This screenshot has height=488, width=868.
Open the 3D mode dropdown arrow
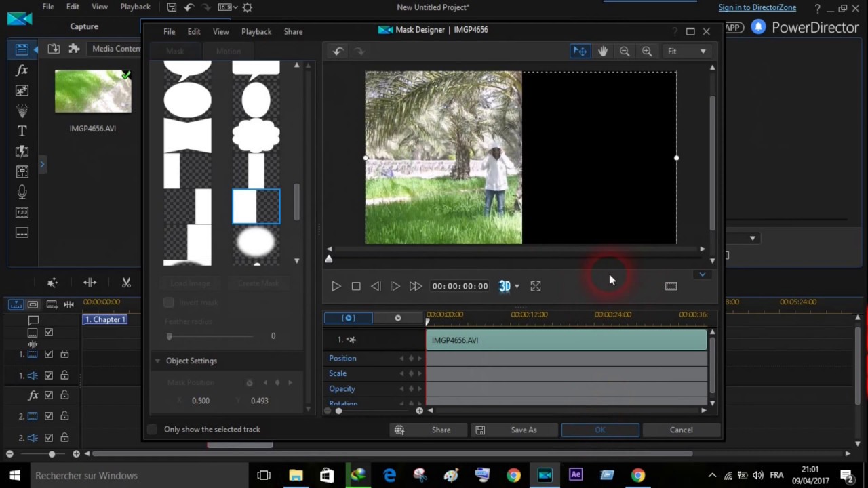point(517,286)
